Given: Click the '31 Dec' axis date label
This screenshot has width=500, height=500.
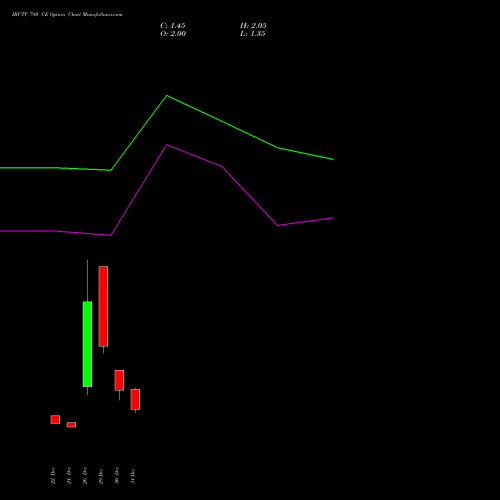Looking at the screenshot, I should click(x=133, y=476).
